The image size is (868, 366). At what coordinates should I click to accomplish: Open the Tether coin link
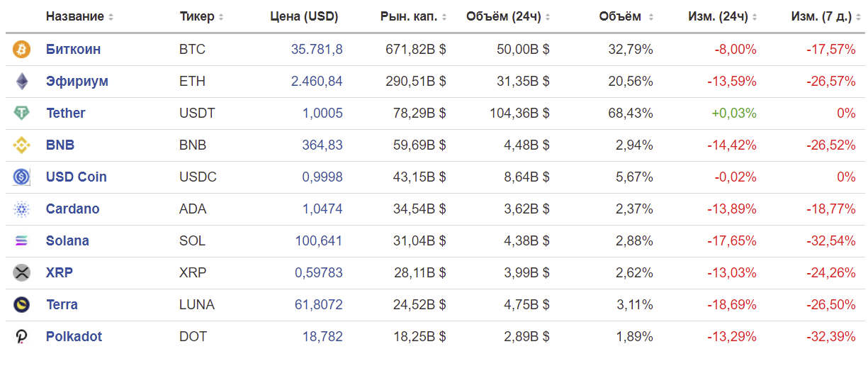click(x=65, y=113)
